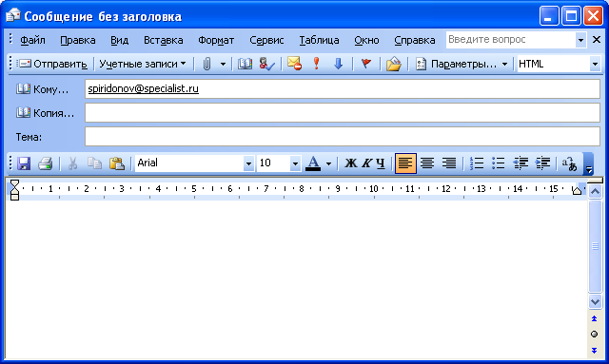Open the font size 10 dropdown
Image resolution: width=609 pixels, height=364 pixels.
point(295,163)
